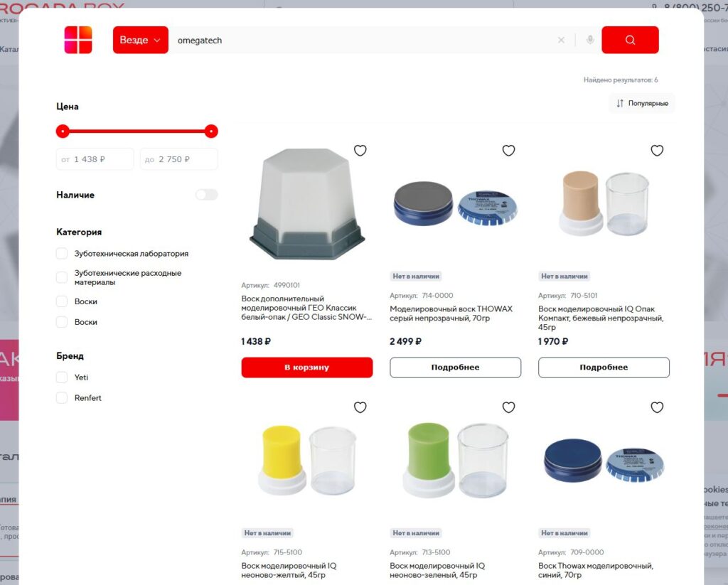The height and width of the screenshot is (585, 728).
Task: Clear the search query with the X icon
Action: coord(561,41)
